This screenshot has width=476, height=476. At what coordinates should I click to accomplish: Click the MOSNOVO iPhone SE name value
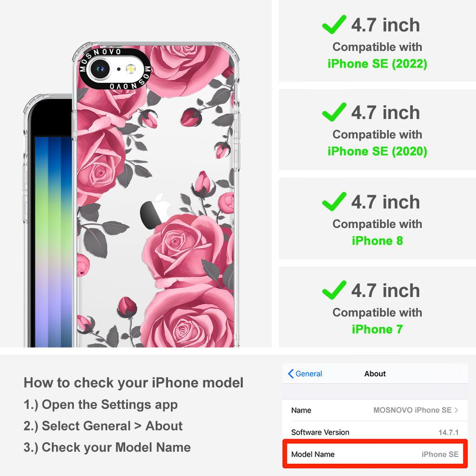[x=412, y=410]
